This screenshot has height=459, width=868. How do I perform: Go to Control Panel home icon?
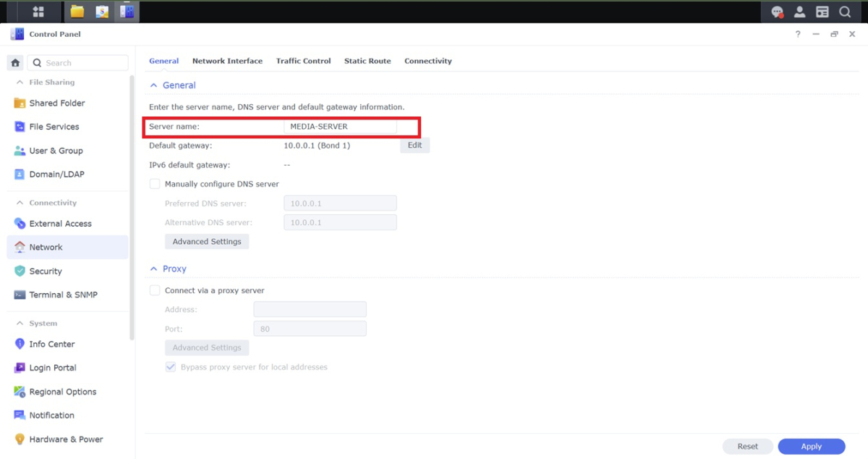tap(15, 63)
